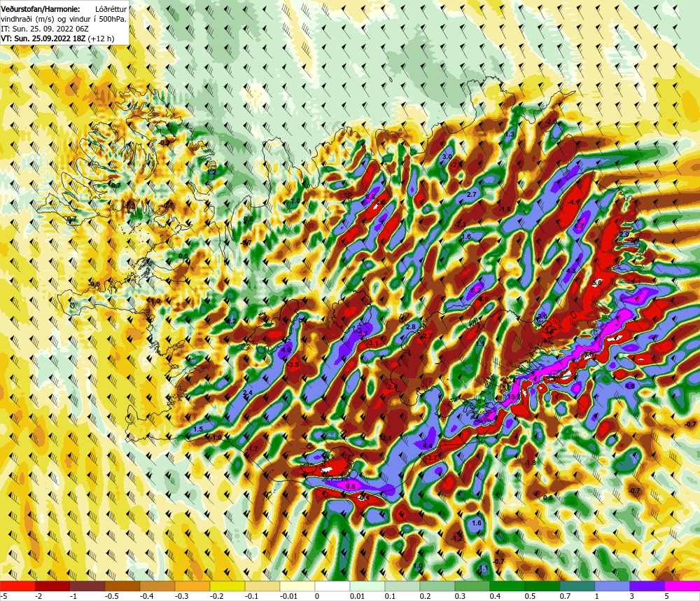Click the -3.1 value label on the map
Viewport: 700px width, 601px height.
click(373, 343)
